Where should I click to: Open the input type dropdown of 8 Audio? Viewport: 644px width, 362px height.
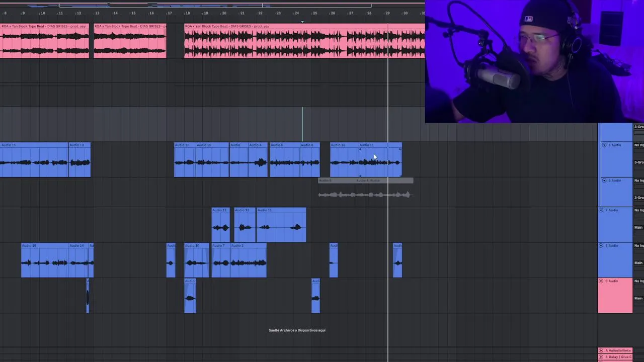(x=639, y=245)
